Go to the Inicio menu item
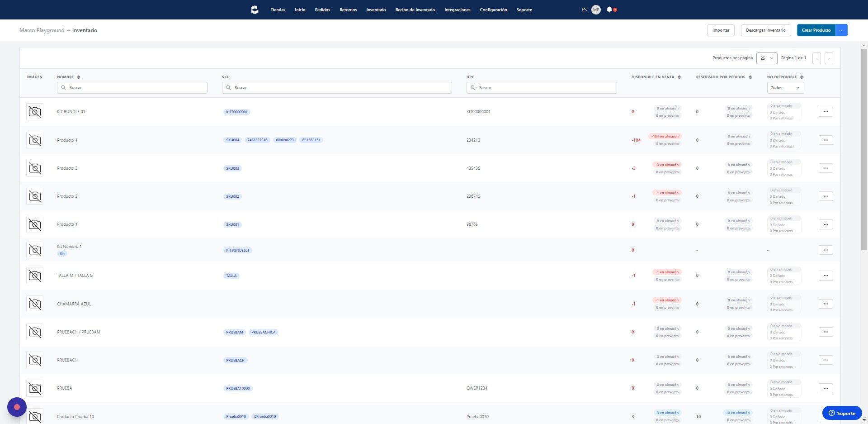 click(x=300, y=10)
